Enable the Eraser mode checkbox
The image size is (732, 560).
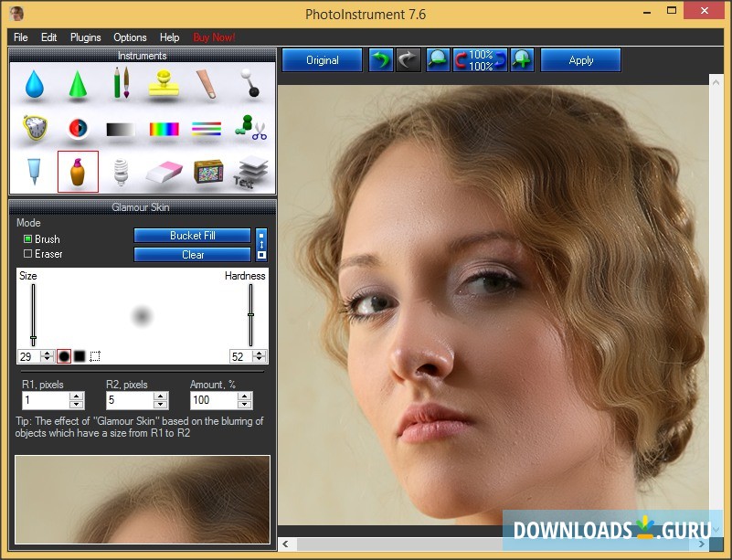[27, 254]
